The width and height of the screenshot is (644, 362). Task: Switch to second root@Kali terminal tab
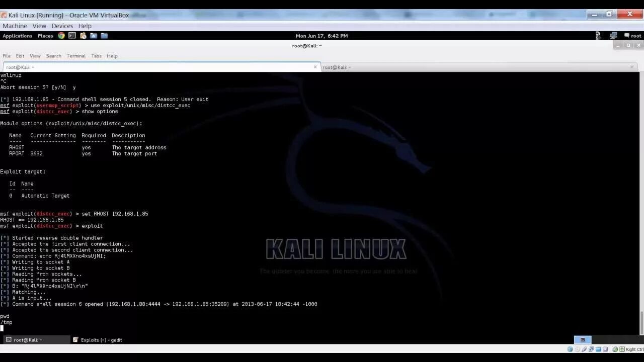478,67
